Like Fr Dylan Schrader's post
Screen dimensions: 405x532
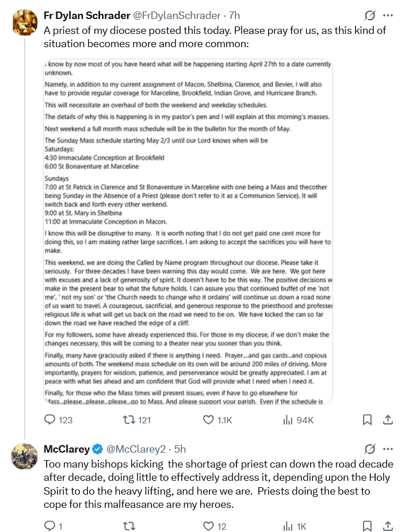pyautogui.click(x=209, y=420)
